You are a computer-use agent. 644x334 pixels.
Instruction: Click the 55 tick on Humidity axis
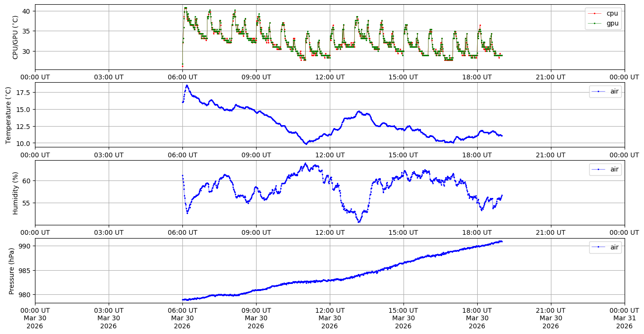[26, 203]
